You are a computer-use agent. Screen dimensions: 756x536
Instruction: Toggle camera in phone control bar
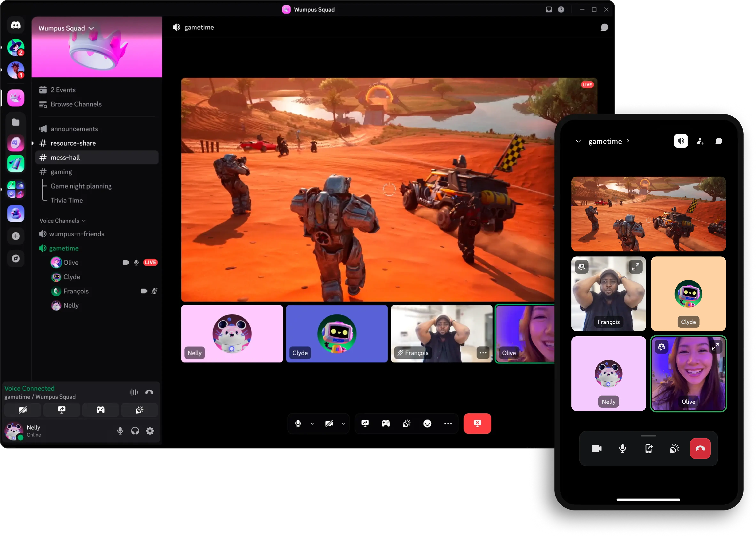[x=596, y=449]
